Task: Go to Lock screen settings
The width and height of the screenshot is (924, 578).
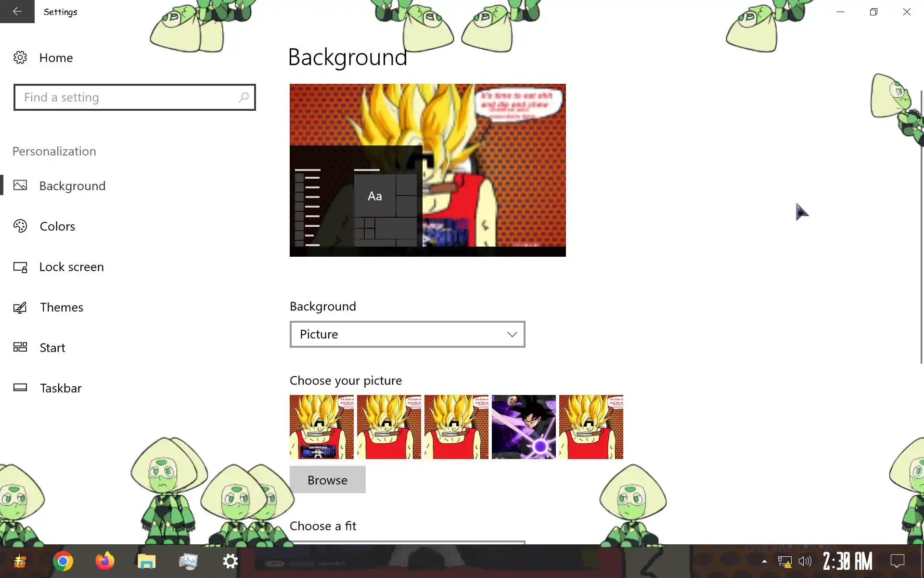Action: tap(71, 267)
